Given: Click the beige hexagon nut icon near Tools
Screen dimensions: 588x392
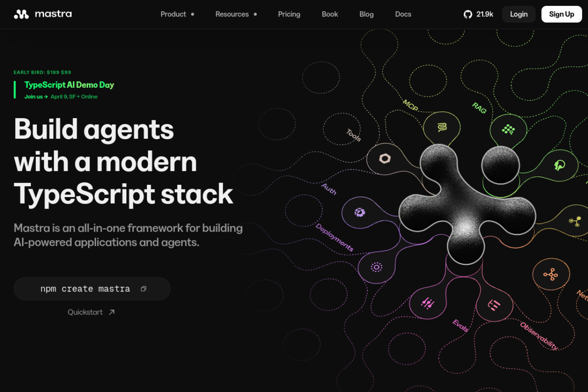Looking at the screenshot, I should tap(384, 159).
